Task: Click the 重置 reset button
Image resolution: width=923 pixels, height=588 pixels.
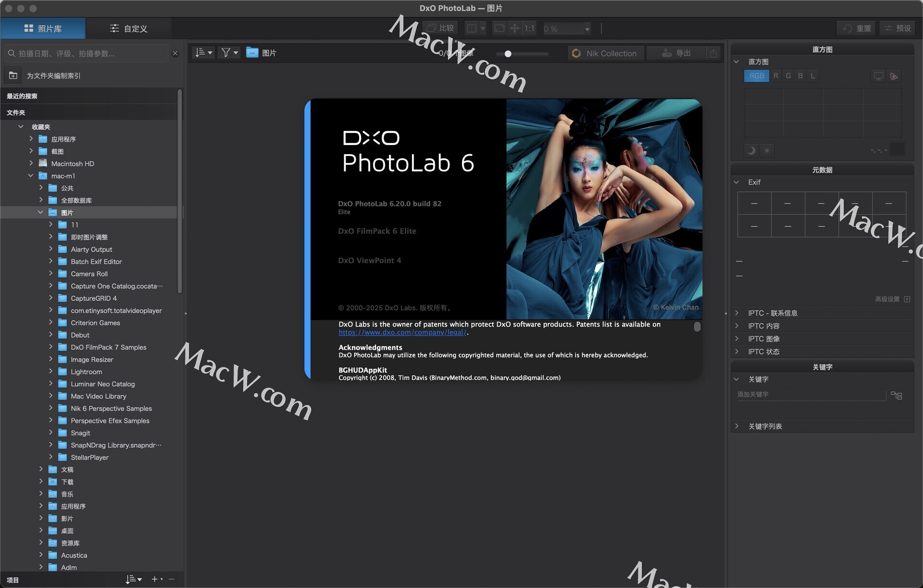Action: 857,28
